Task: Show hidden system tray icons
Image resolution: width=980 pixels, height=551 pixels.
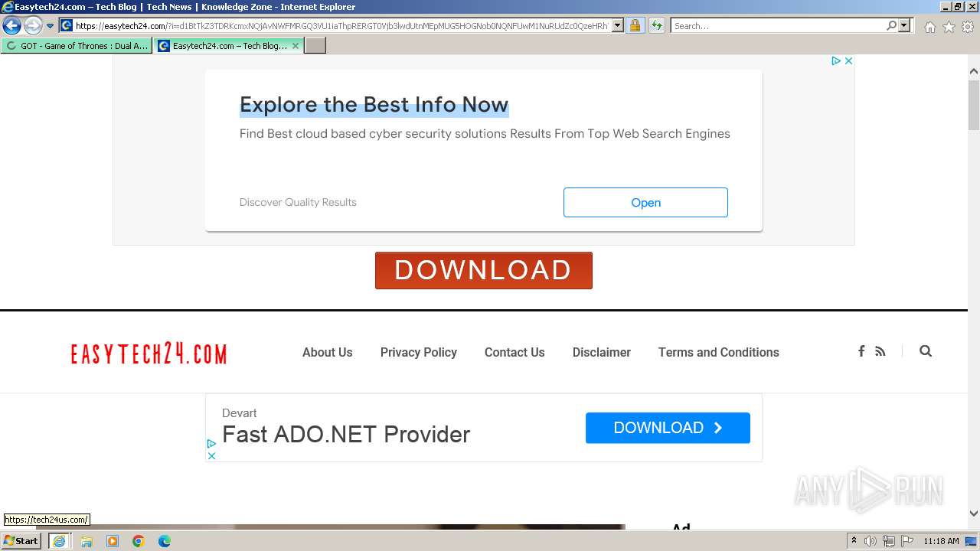Action: click(x=854, y=541)
